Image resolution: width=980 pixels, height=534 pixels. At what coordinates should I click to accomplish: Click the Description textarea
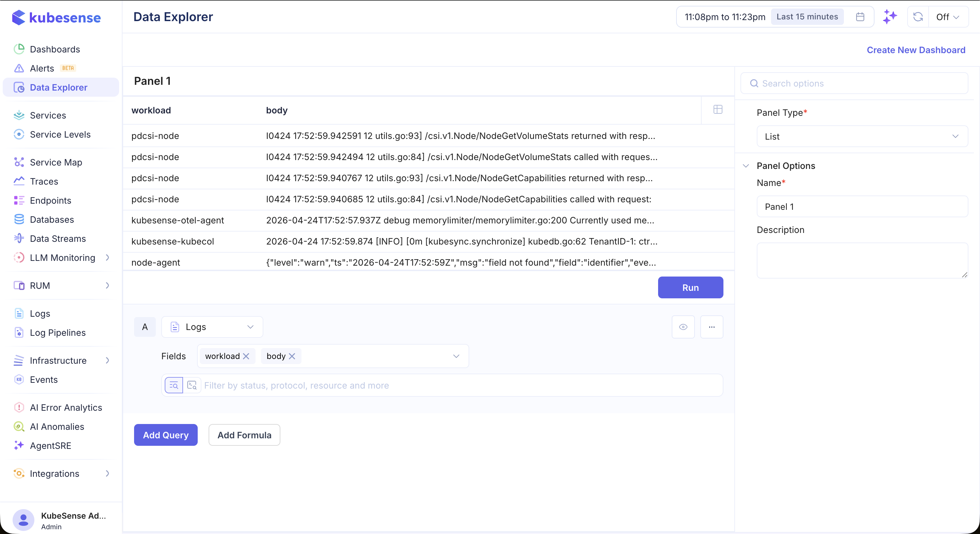862,261
